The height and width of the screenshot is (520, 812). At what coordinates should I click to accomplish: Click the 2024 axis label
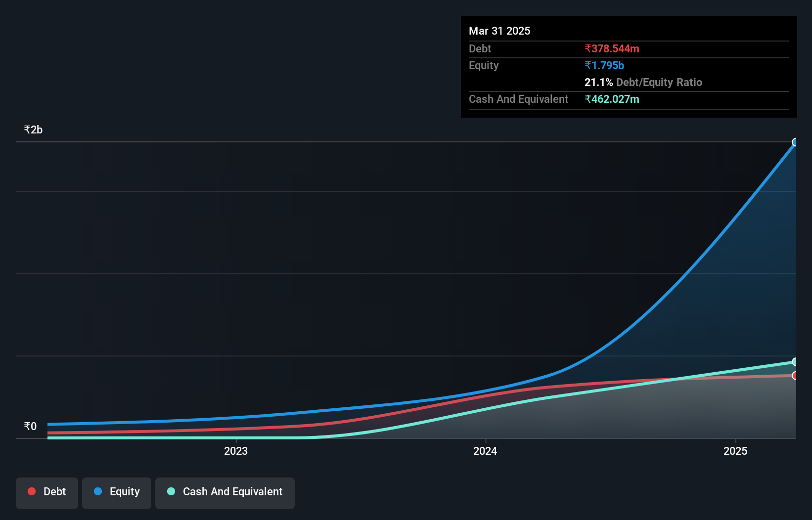[485, 451]
